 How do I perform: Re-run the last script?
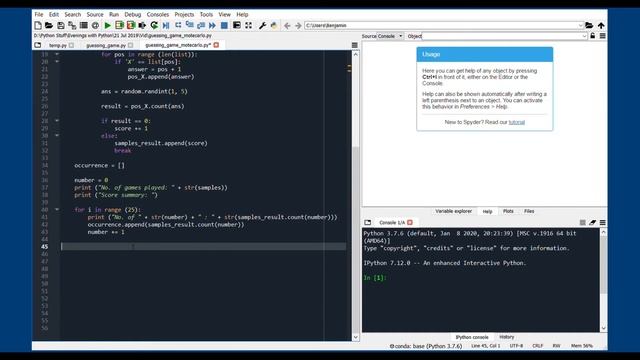[154, 25]
